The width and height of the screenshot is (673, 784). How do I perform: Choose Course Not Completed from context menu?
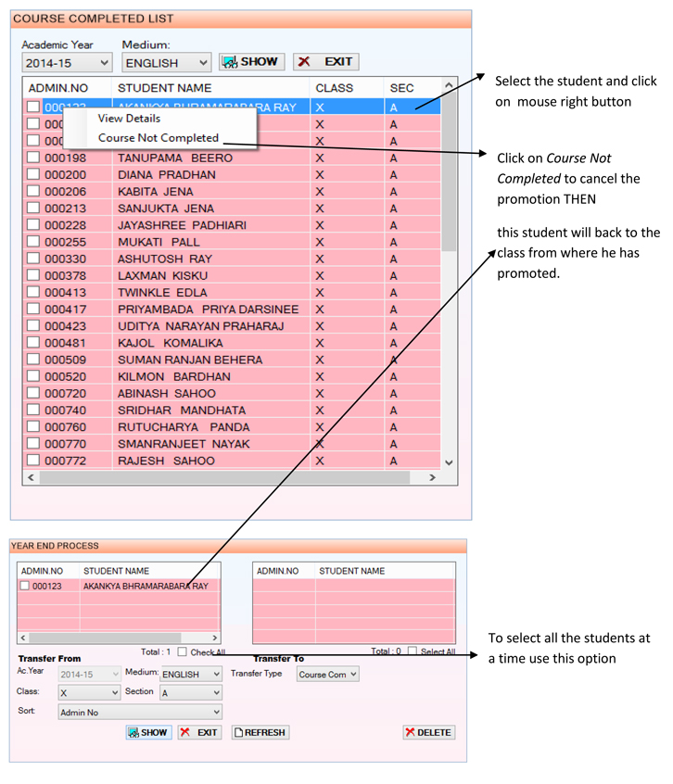[x=158, y=138]
